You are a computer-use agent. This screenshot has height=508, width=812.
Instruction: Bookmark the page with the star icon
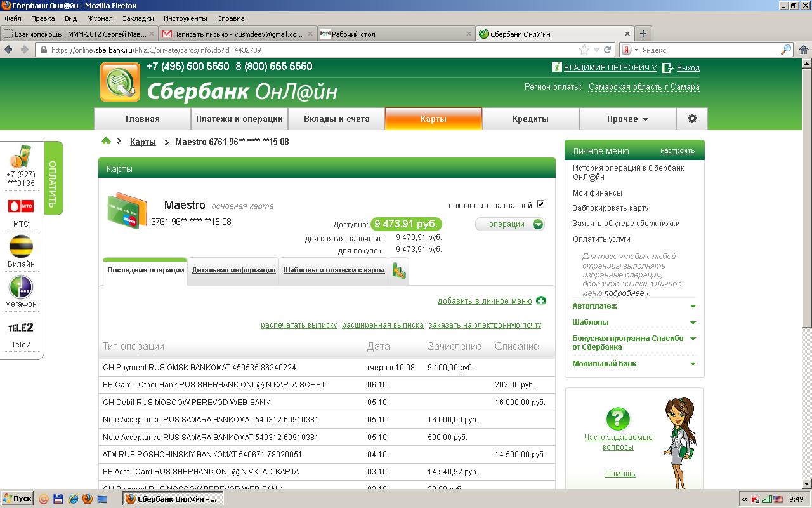click(584, 50)
